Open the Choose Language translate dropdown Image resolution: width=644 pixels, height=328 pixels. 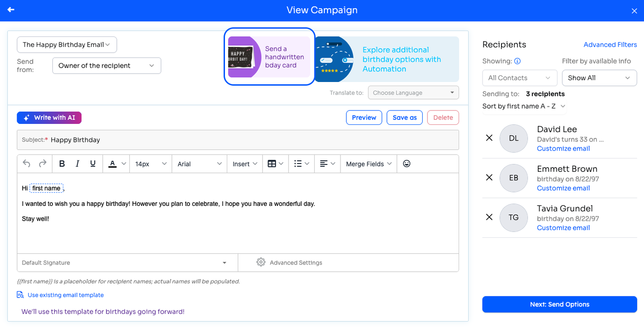click(x=414, y=93)
